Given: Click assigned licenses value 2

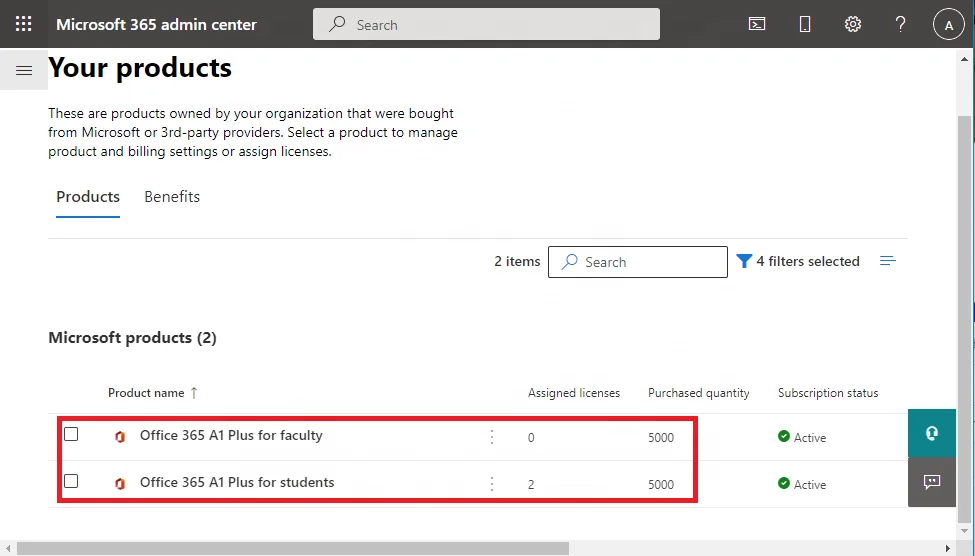Looking at the screenshot, I should click(531, 484).
